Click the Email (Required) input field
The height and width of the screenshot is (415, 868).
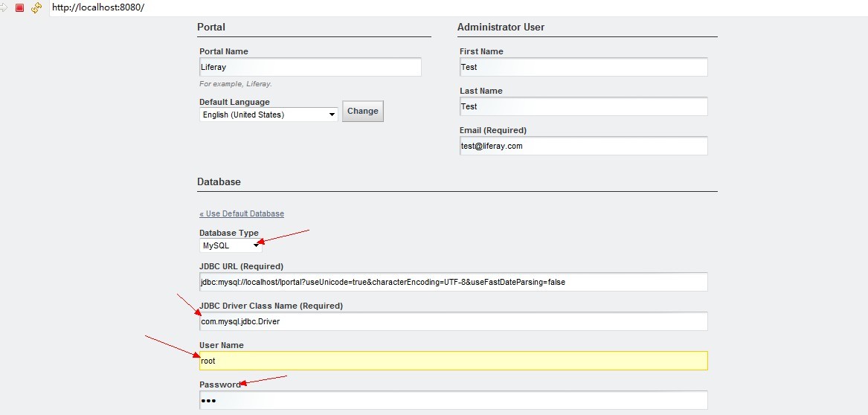583,146
